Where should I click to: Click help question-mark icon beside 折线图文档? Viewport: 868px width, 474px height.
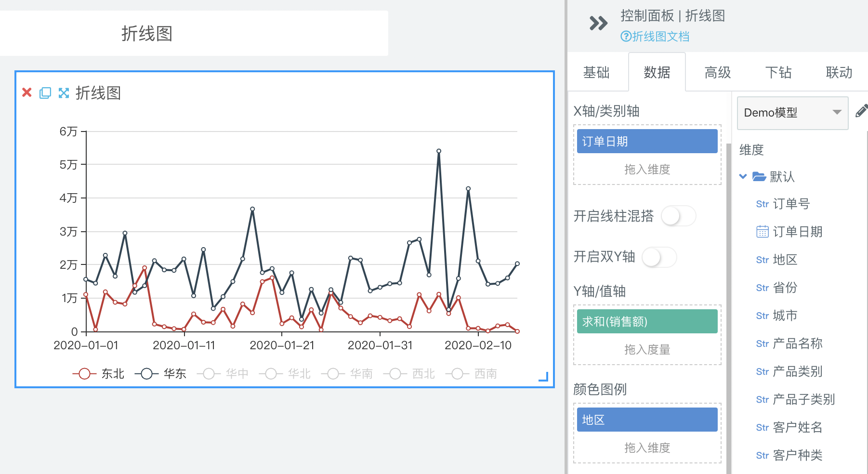[626, 36]
